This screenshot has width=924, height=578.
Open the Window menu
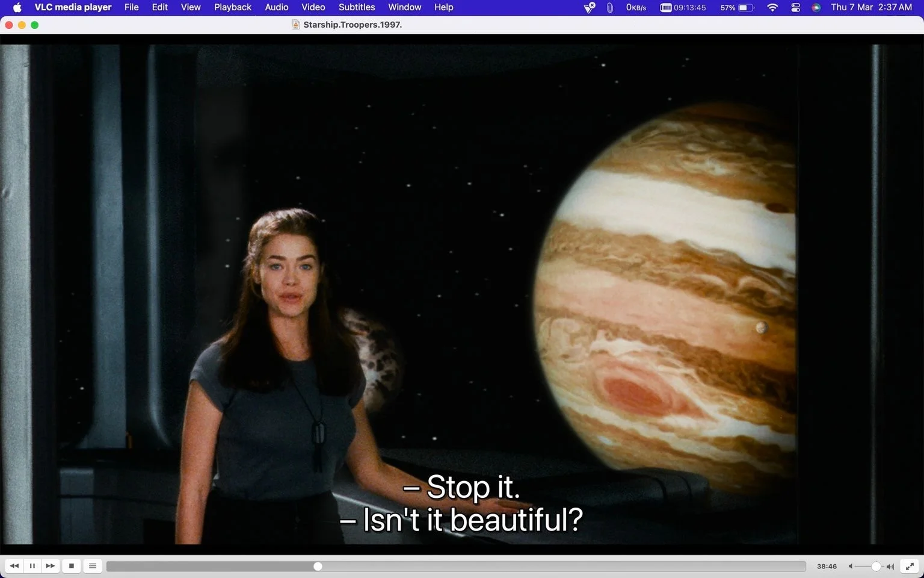click(404, 7)
